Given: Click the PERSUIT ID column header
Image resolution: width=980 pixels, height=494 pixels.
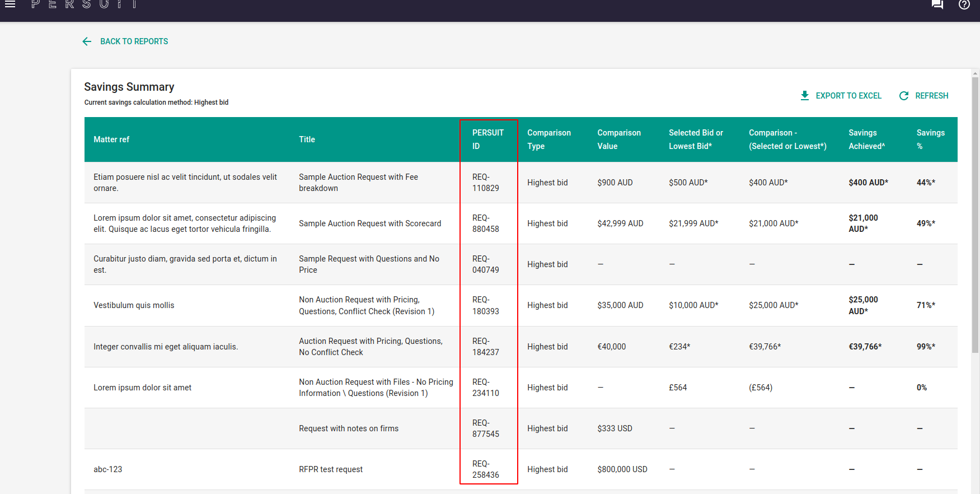Looking at the screenshot, I should pyautogui.click(x=487, y=139).
